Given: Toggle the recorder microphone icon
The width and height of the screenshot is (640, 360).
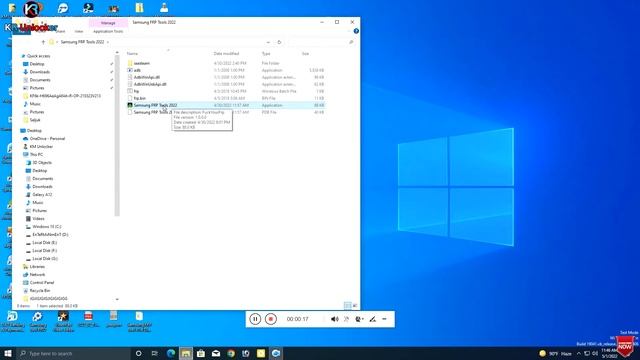Looking at the screenshot, I should (x=347, y=319).
